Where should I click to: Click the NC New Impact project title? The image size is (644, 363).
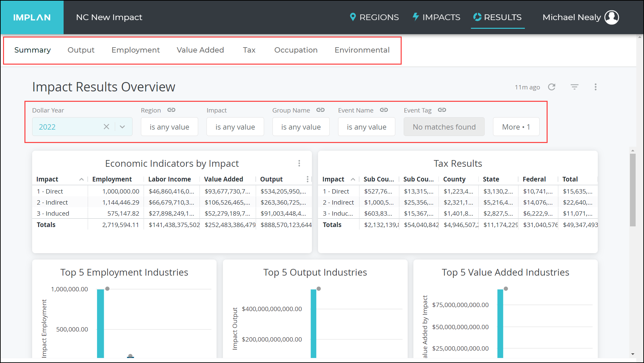109,17
